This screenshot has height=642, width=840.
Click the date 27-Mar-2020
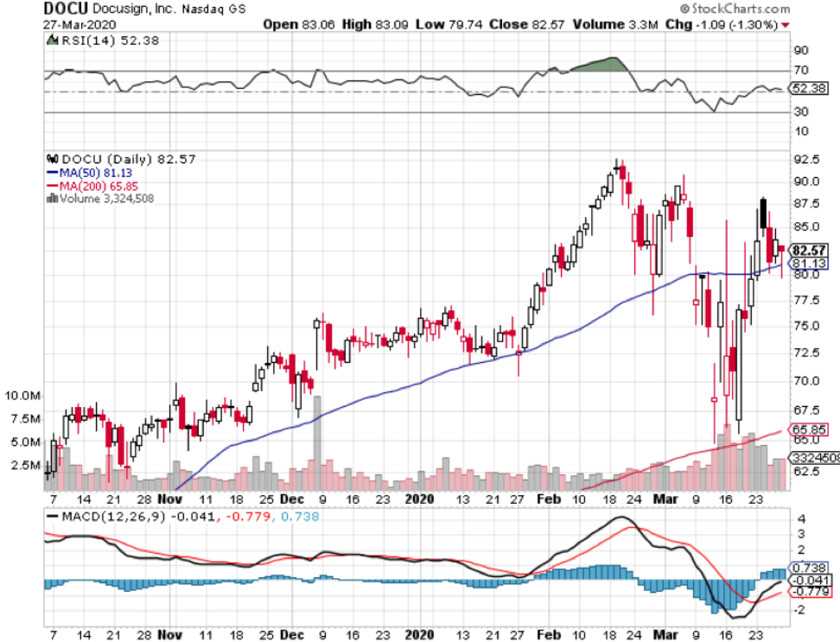coord(80,25)
